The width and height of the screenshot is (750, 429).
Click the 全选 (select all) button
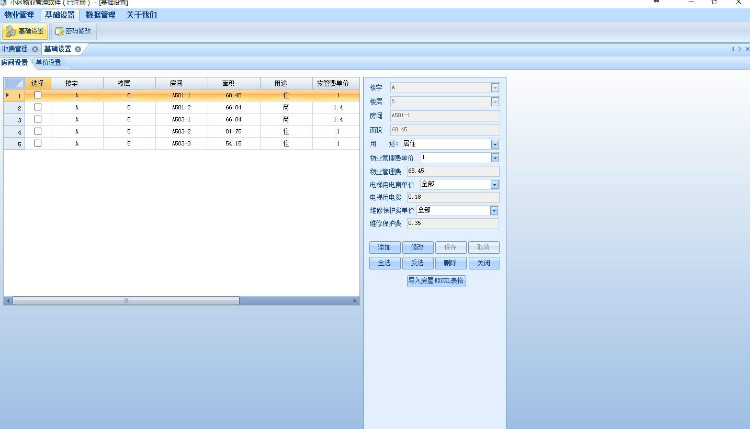(x=385, y=263)
